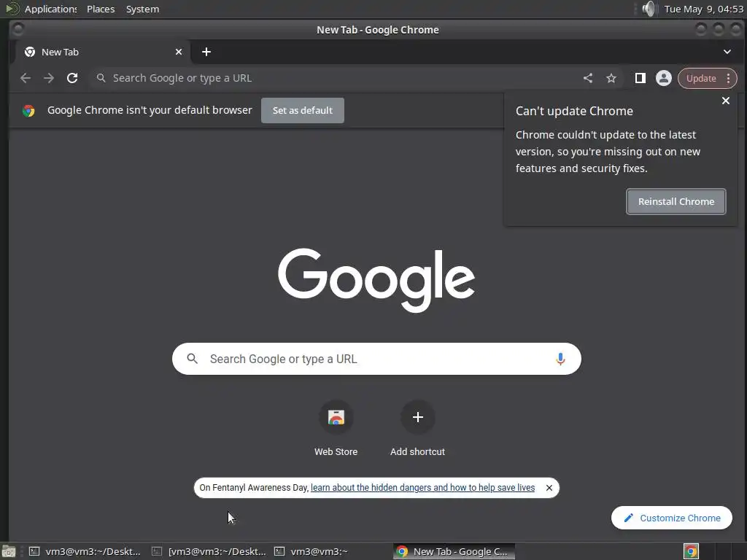Reload the current page

pos(72,78)
